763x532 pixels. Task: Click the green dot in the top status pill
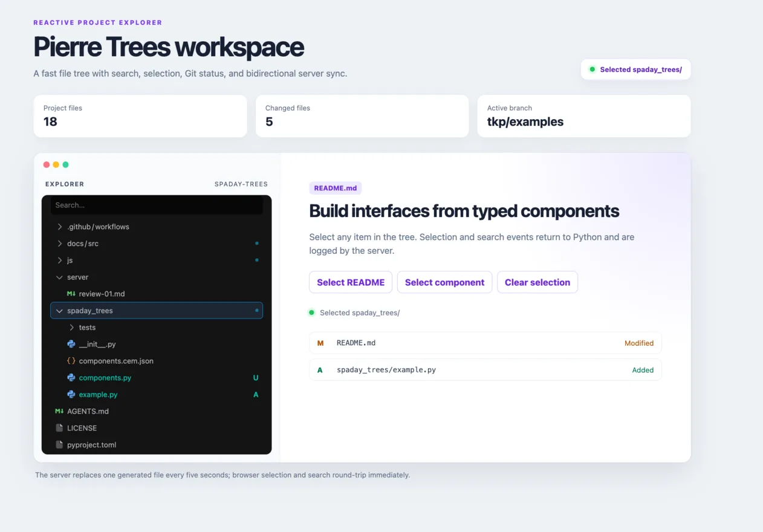(593, 70)
